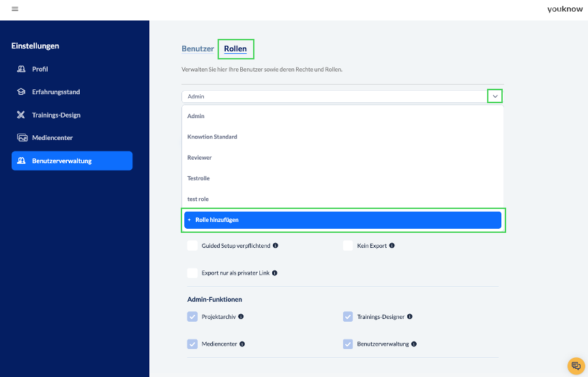Select test role from the list

[x=342, y=199]
